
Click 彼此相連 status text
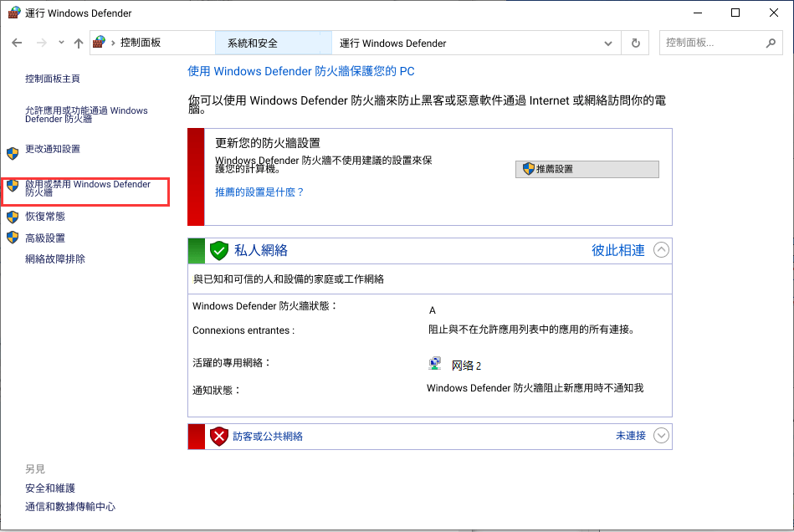[617, 250]
